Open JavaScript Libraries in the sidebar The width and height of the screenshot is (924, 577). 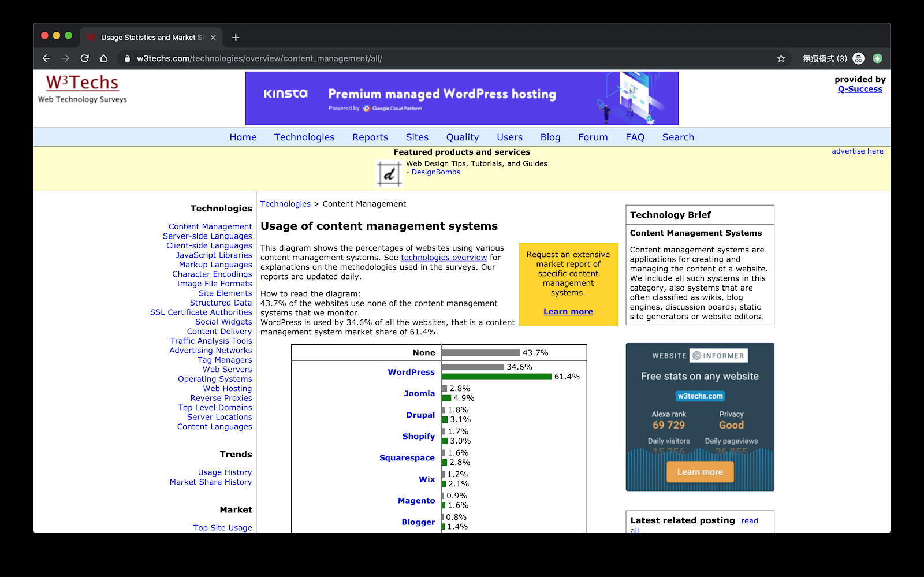(x=214, y=255)
